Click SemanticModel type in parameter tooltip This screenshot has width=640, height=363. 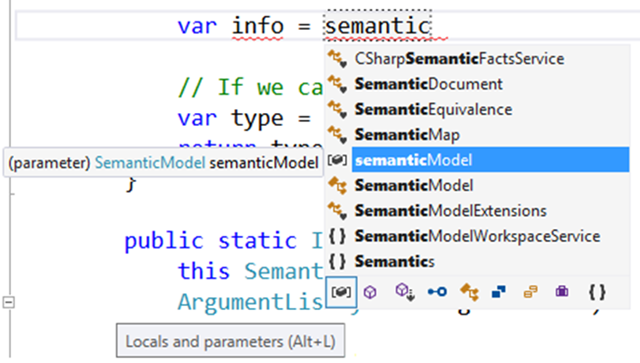pos(150,163)
